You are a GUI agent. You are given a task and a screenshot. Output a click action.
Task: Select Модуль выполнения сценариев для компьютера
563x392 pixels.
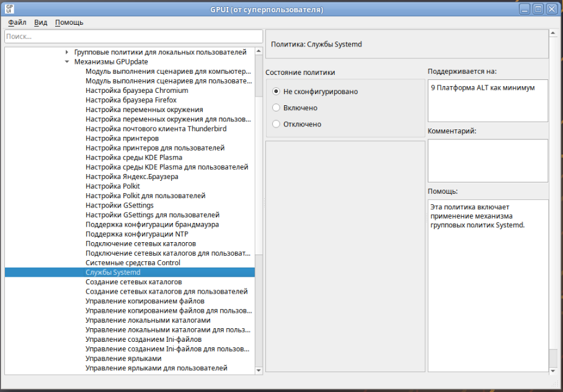(x=169, y=71)
